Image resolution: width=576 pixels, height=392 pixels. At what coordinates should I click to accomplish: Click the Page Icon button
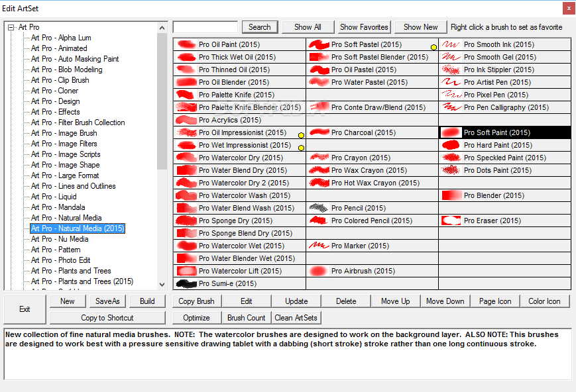495,301
